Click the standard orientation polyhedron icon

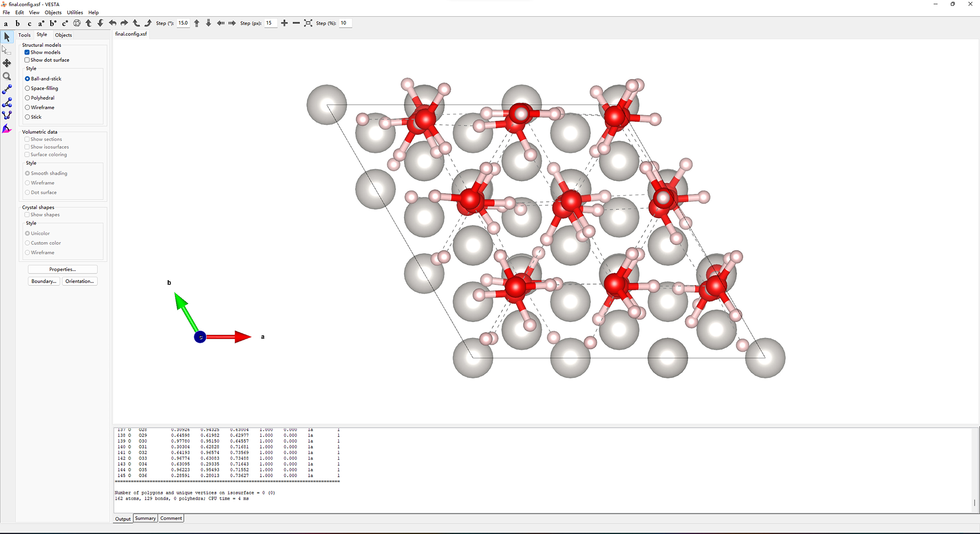click(x=77, y=23)
